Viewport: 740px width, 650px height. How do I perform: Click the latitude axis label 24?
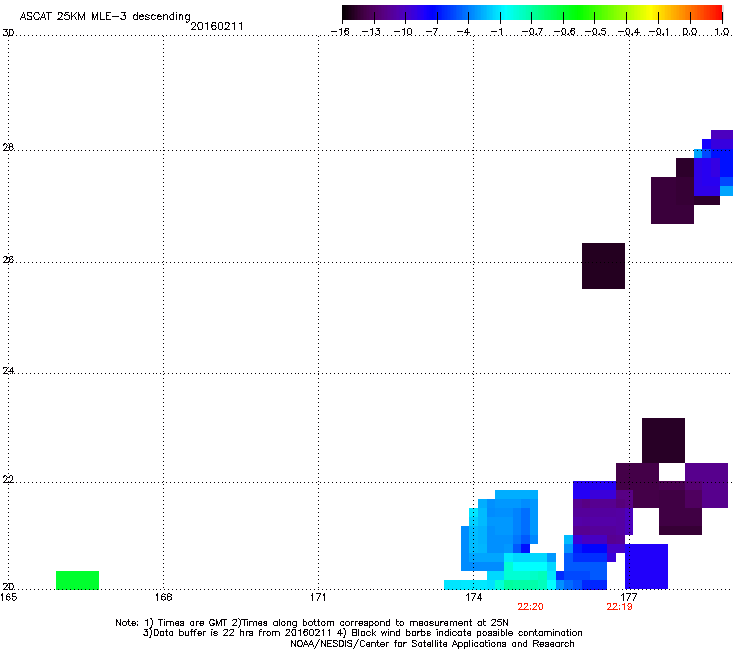(8, 371)
